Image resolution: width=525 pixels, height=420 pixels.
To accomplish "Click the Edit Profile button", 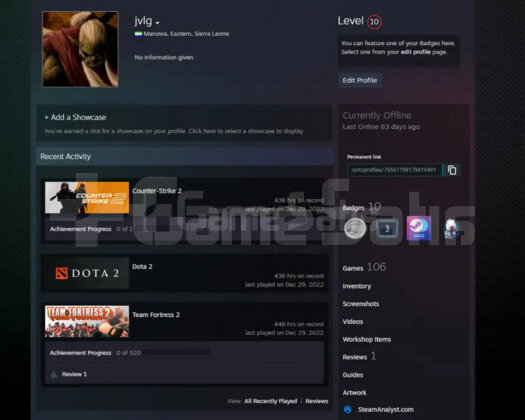I will pos(360,80).
